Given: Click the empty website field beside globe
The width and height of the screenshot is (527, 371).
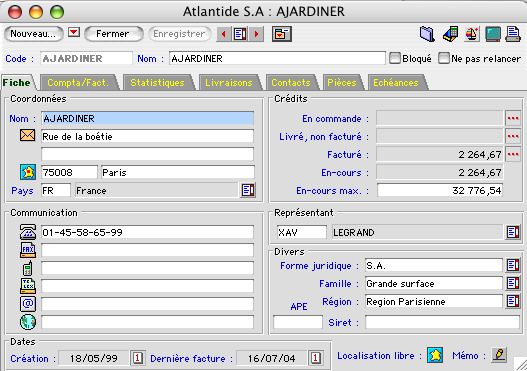Looking at the screenshot, I should (x=148, y=322).
